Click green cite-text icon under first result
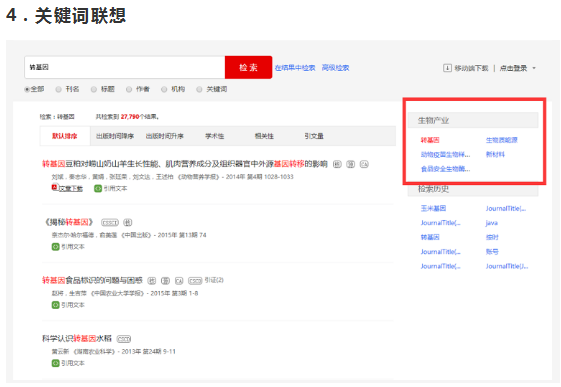Viewport: 561px width, 387px height. (98, 188)
